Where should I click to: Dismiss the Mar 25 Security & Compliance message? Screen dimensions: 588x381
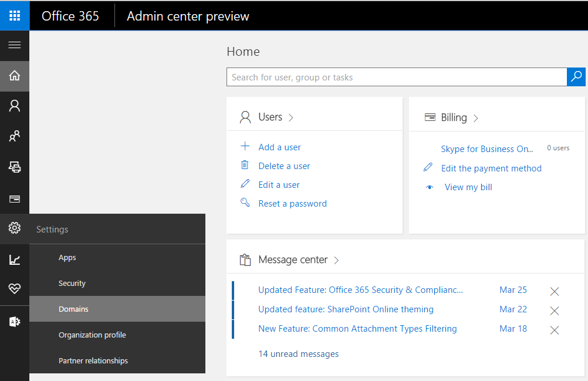tap(554, 291)
